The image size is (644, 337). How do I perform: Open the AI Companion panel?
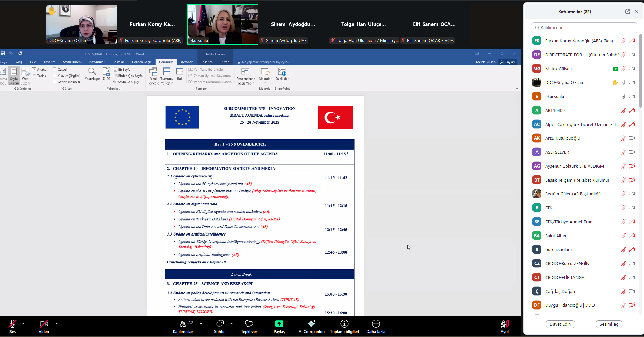(x=311, y=324)
